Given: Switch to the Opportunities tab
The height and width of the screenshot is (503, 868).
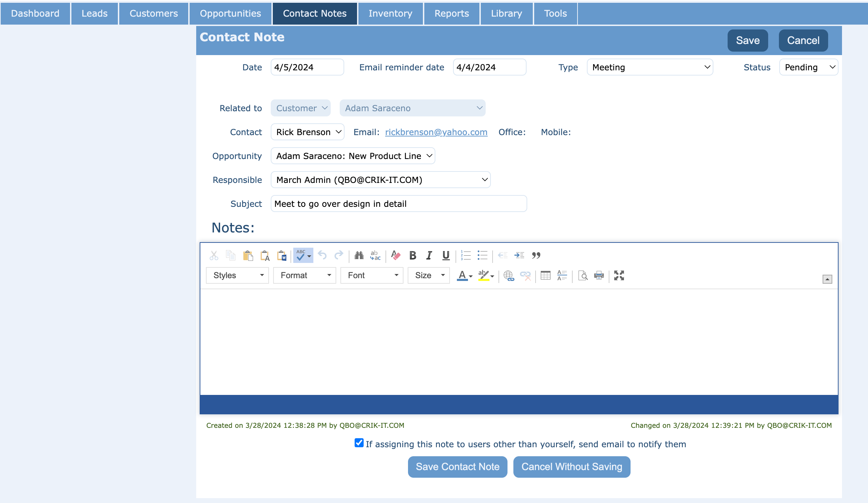Looking at the screenshot, I should point(230,14).
